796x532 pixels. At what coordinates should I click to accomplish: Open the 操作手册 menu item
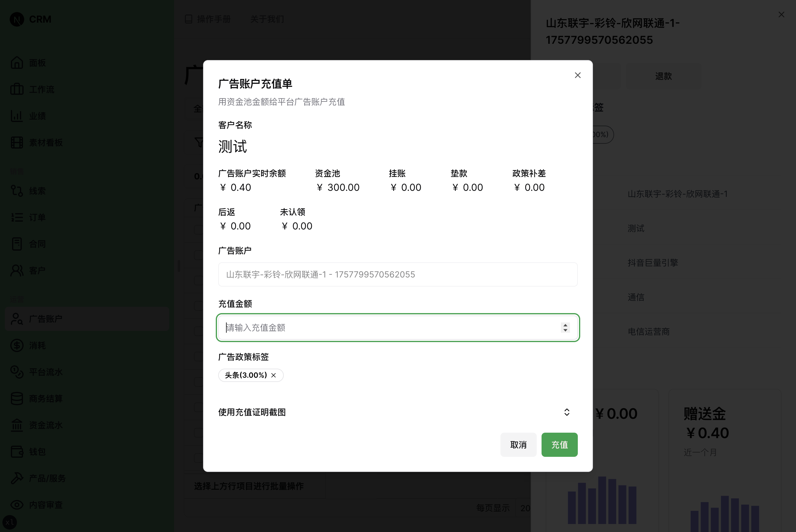point(213,19)
